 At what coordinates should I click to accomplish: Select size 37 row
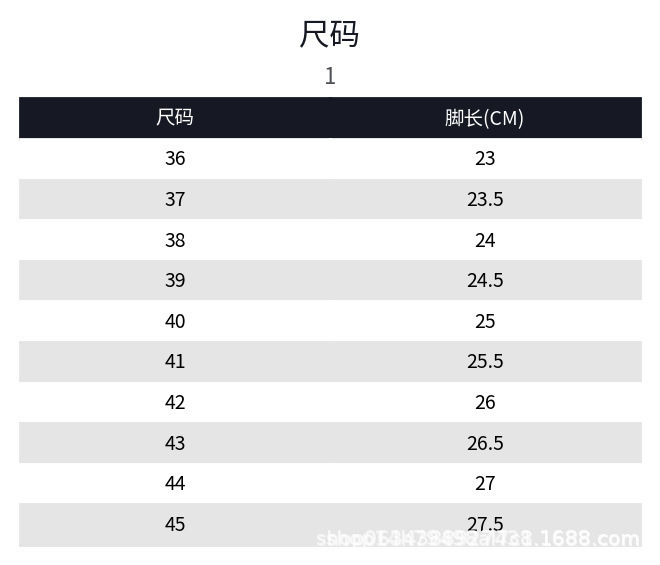(x=330, y=199)
